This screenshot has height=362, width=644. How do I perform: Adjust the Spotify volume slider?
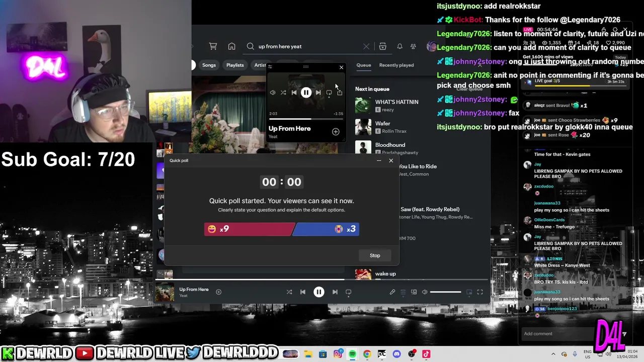coord(445,292)
